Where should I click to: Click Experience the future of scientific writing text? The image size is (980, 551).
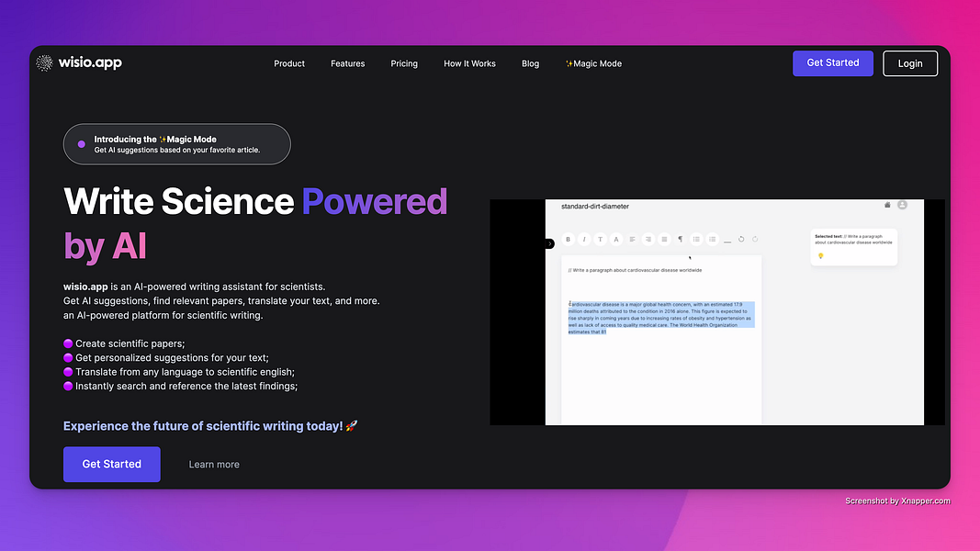point(203,426)
